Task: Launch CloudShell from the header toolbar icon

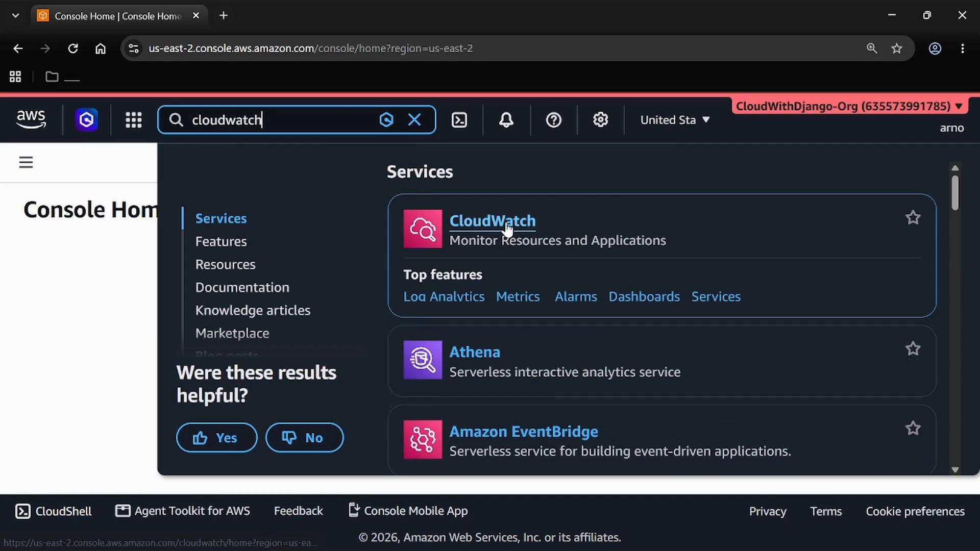Action: point(459,120)
